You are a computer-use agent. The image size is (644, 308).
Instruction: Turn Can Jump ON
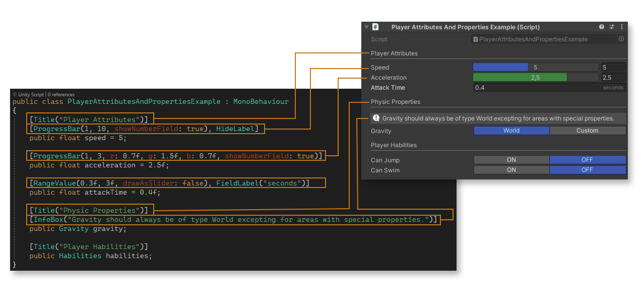tap(511, 160)
